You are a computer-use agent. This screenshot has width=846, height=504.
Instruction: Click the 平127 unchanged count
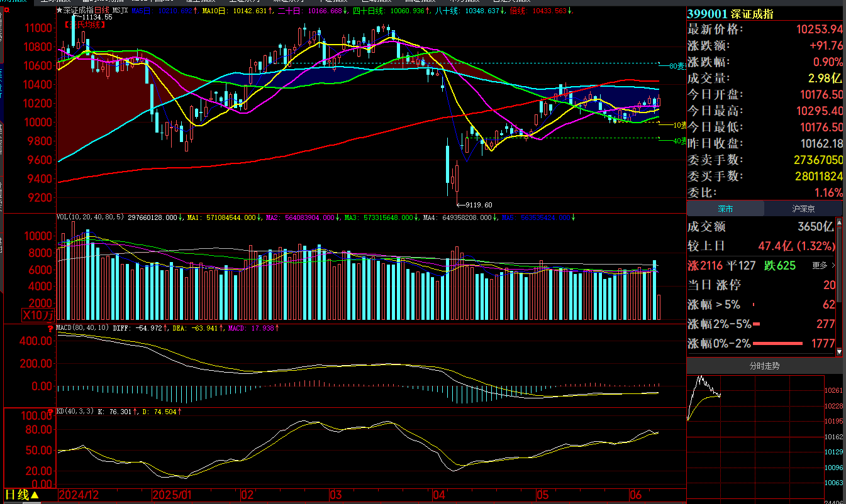coord(741,266)
